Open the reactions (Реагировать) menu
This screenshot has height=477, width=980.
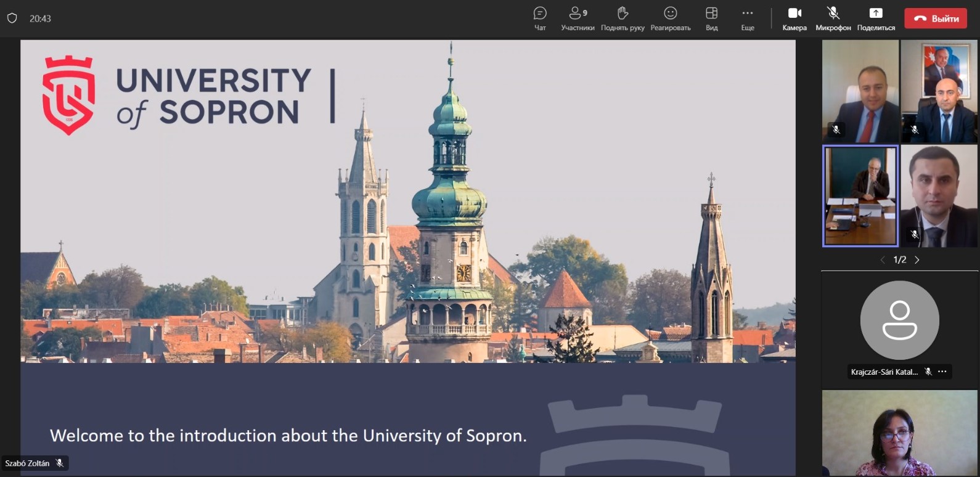pos(671,18)
